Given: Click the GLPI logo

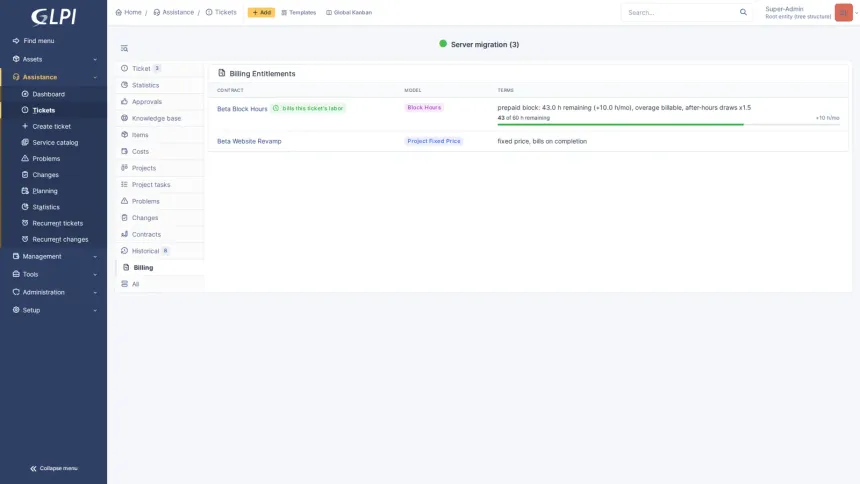Looking at the screenshot, I should click(x=53, y=17).
